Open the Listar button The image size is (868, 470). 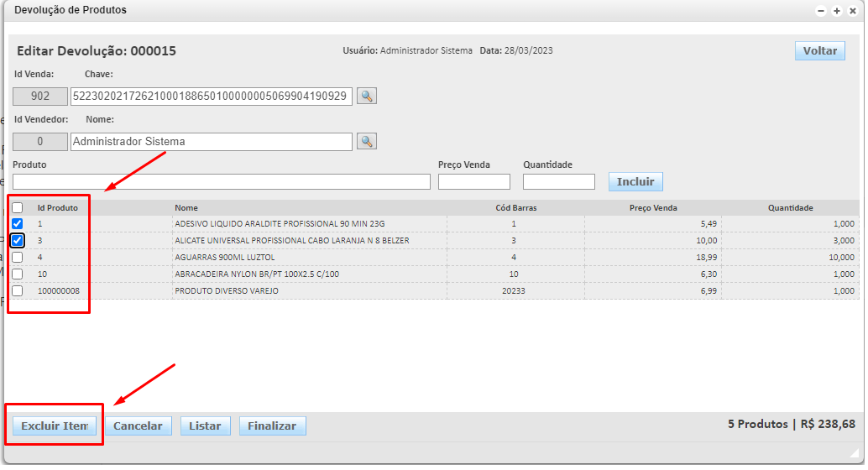coord(205,426)
